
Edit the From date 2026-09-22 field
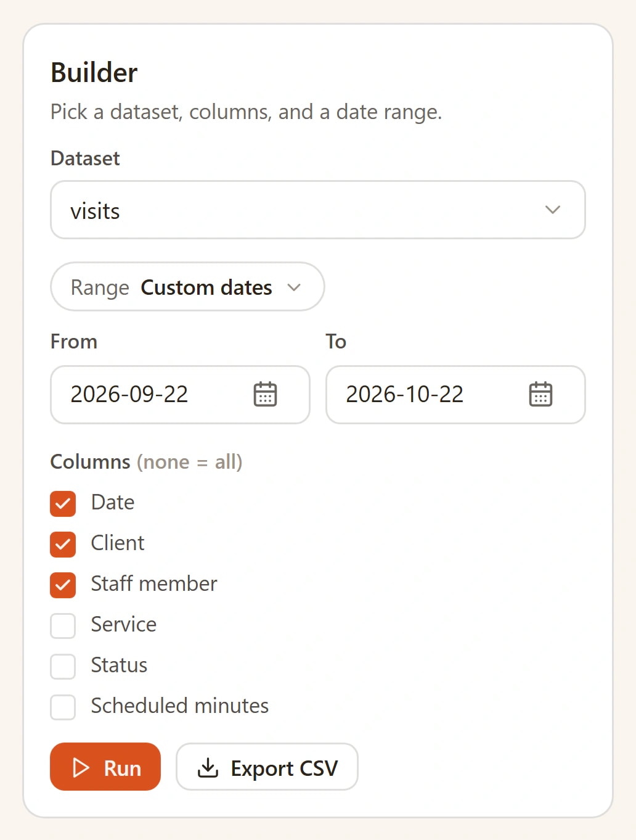pos(180,395)
